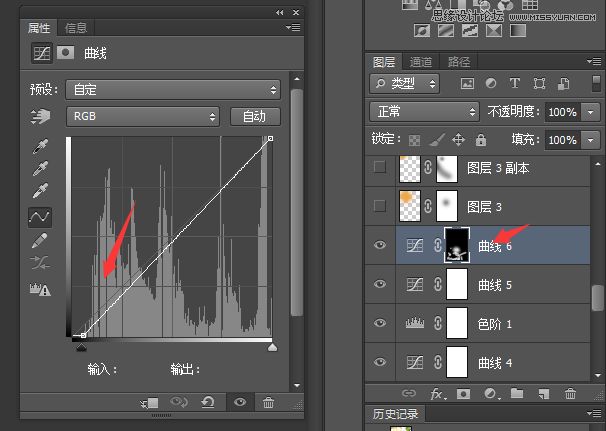Image resolution: width=606 pixels, height=431 pixels.
Task: Open 不透明度 opacity slider arrow
Action: 591,112
